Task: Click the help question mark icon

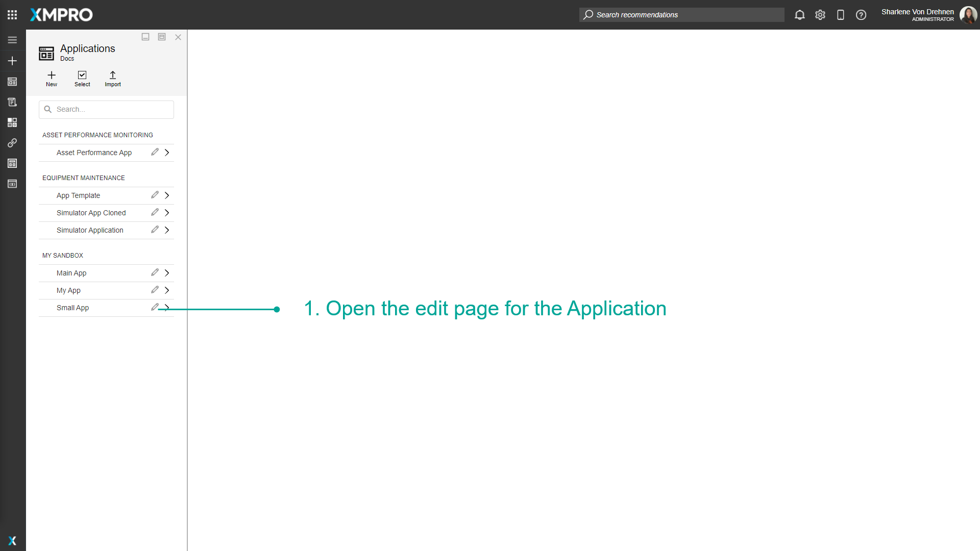Action: (x=861, y=15)
